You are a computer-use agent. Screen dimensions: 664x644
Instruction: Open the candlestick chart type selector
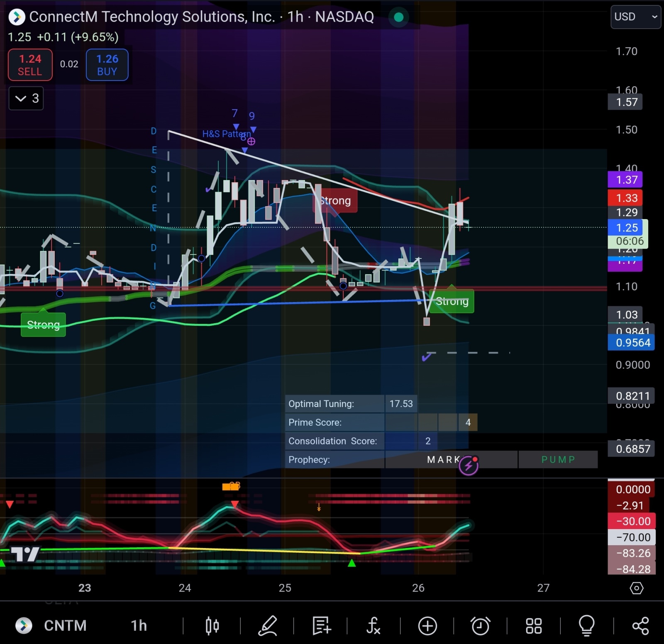click(212, 626)
